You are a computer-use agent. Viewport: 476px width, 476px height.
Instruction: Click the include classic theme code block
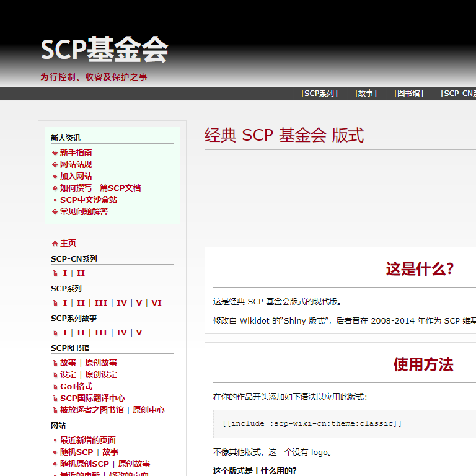[x=312, y=423]
